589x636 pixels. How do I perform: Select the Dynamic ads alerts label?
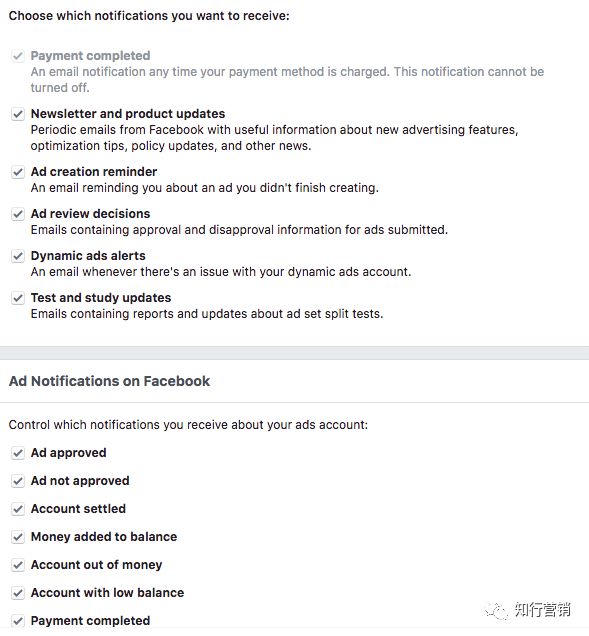[x=88, y=256]
